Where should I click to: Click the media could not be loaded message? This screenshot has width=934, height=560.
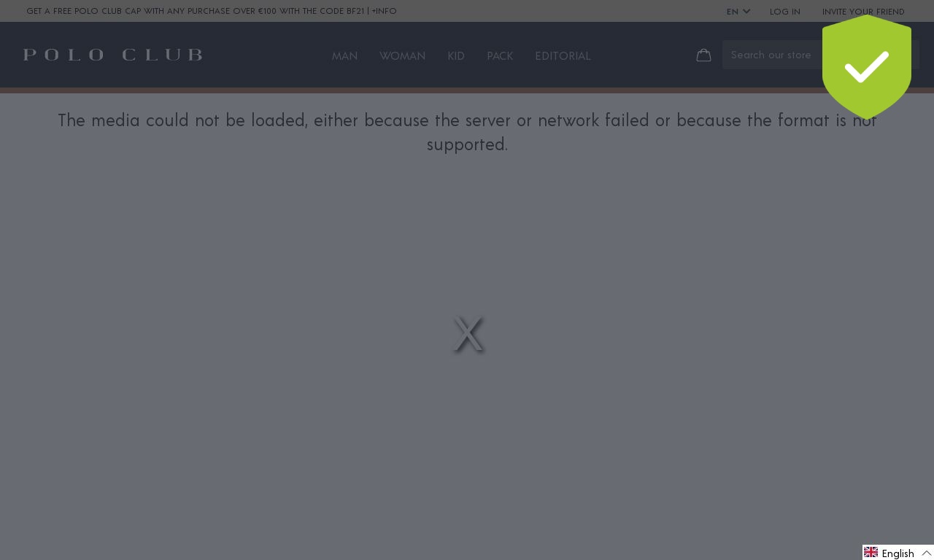point(467,132)
